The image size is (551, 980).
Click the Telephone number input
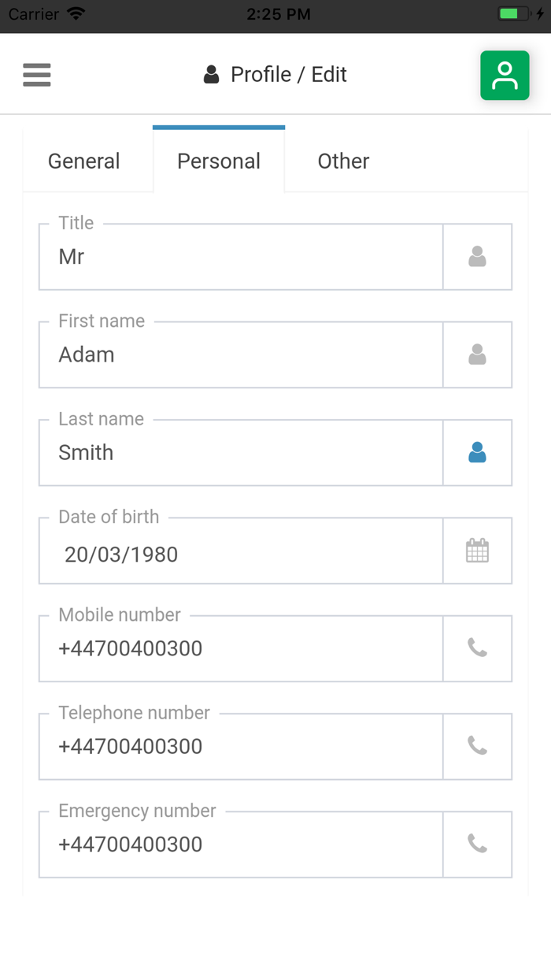click(x=240, y=746)
